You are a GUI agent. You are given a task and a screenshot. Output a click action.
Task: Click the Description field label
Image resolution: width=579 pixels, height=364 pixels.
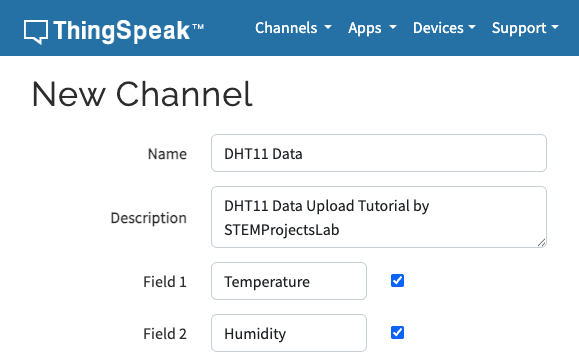pos(148,218)
